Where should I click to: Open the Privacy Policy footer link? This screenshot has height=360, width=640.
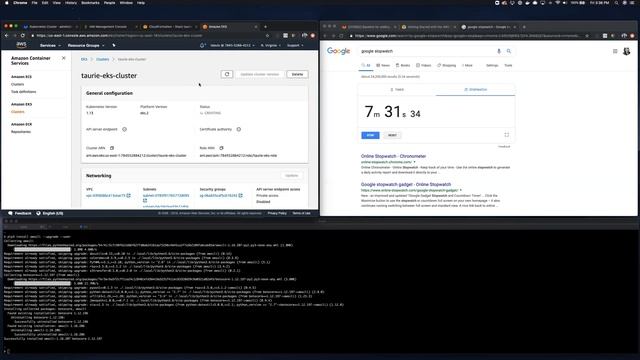[277, 213]
